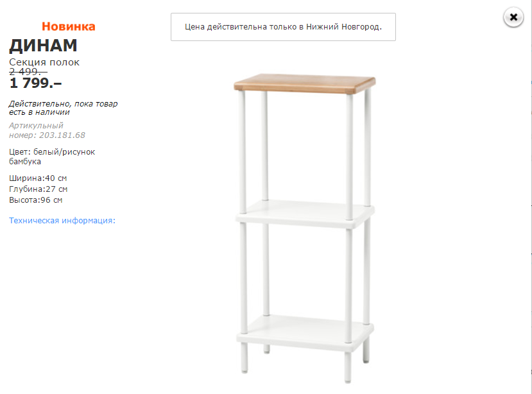The width and height of the screenshot is (532, 394).
Task: Click the bamboo top shelf in the image
Action: (x=304, y=84)
